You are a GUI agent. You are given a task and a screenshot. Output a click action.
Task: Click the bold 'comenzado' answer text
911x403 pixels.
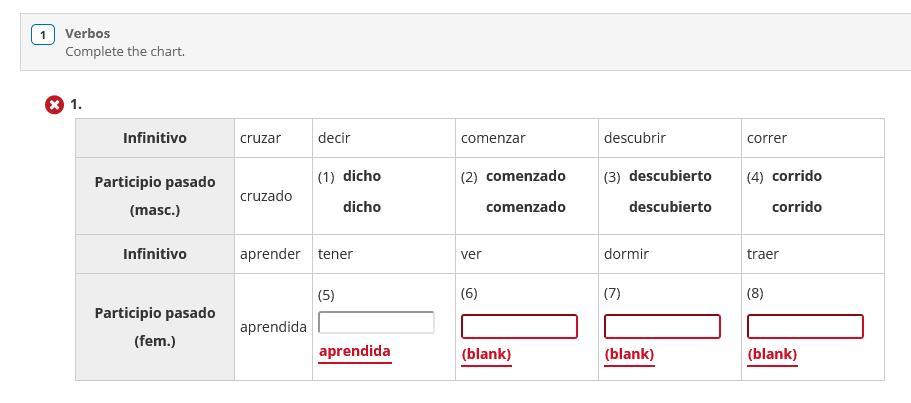point(525,176)
